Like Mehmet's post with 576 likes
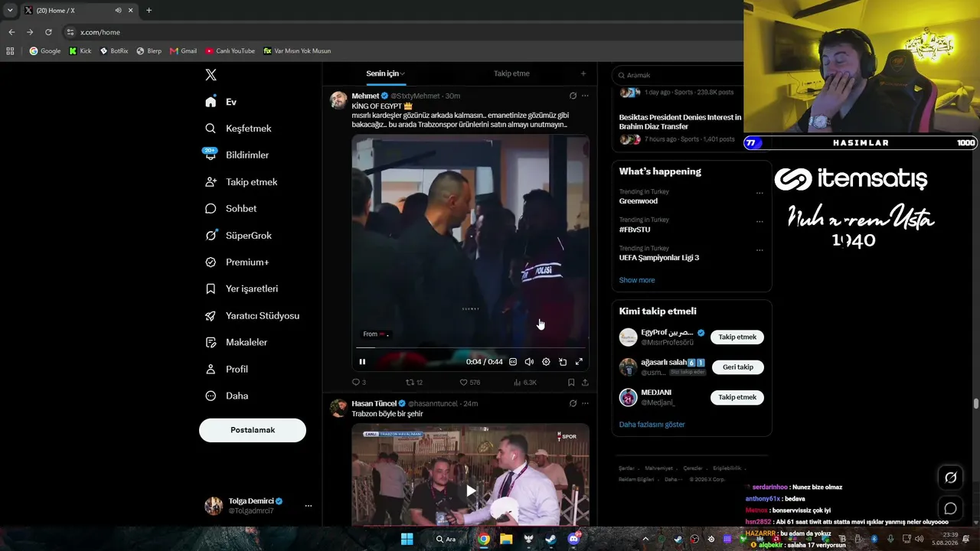The height and width of the screenshot is (551, 980). pos(469,382)
